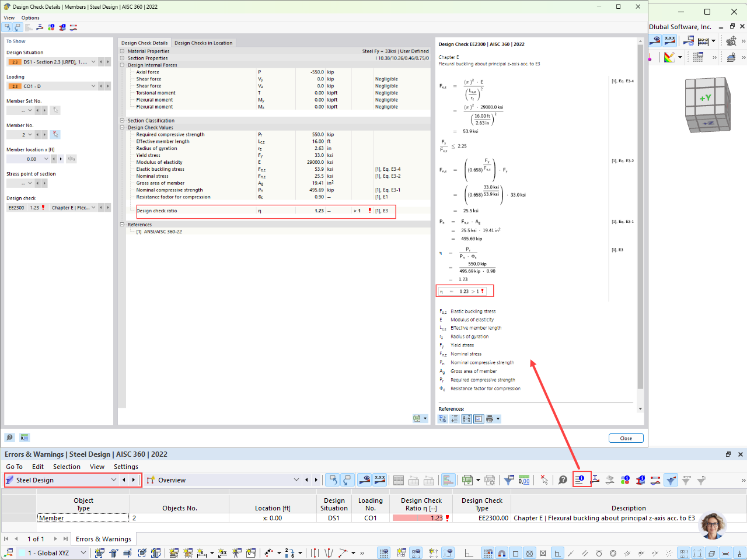
Task: Expand the Section Classification group
Action: [x=122, y=121]
